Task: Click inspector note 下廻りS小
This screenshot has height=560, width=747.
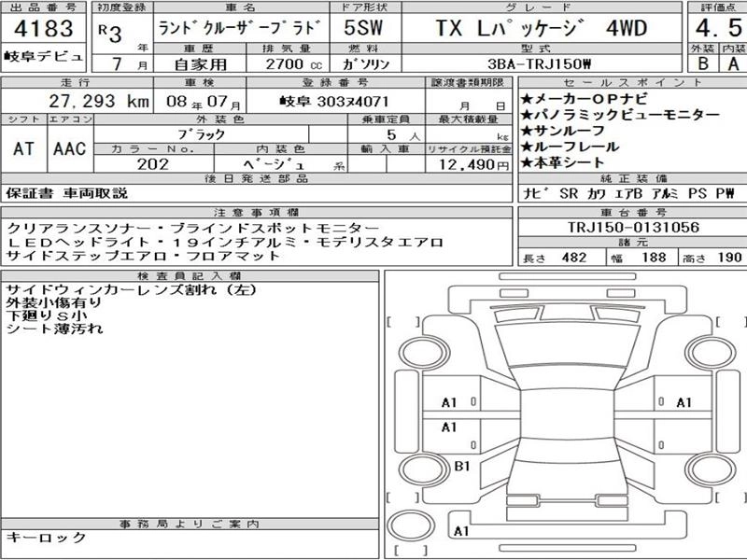Action: (47, 315)
